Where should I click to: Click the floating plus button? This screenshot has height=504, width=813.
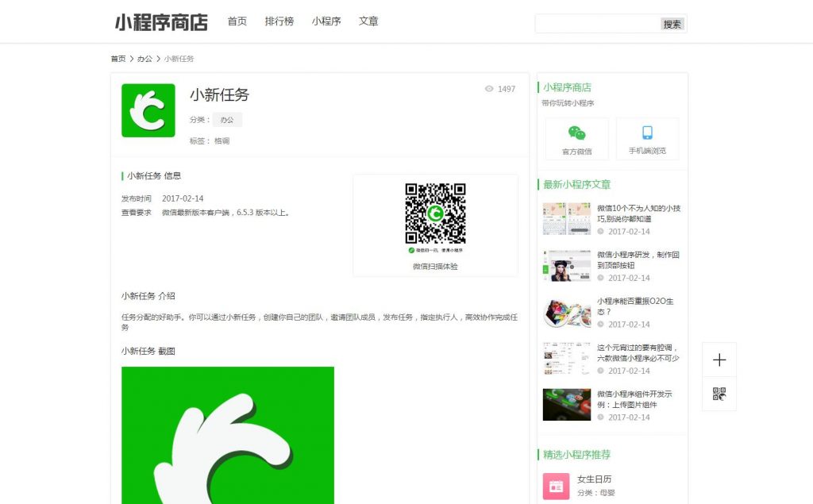click(x=719, y=360)
